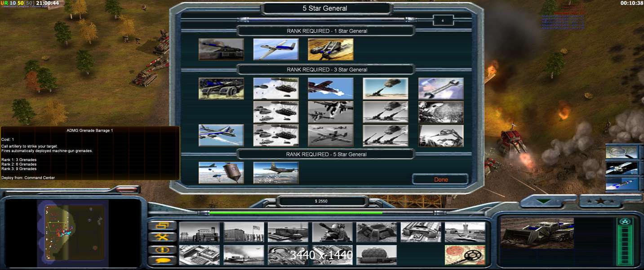Select the parachuting capsule 5 Star power

[221, 173]
